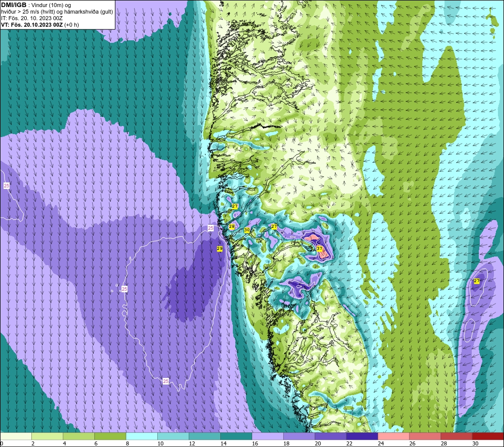Viewport: 504px width, 447px height.
Task: Pick the salmon 26–28 m/s legend swatch
Action: [425, 436]
